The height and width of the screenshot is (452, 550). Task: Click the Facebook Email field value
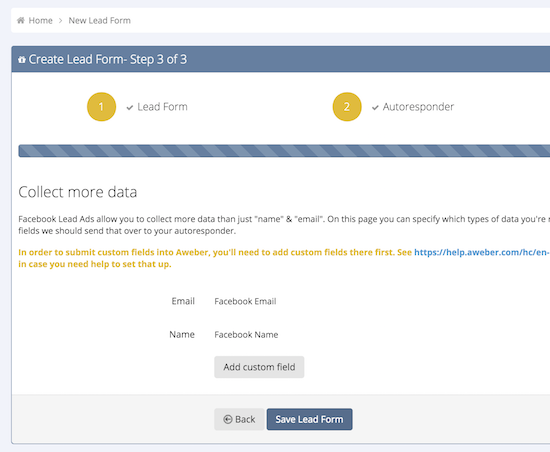click(245, 301)
